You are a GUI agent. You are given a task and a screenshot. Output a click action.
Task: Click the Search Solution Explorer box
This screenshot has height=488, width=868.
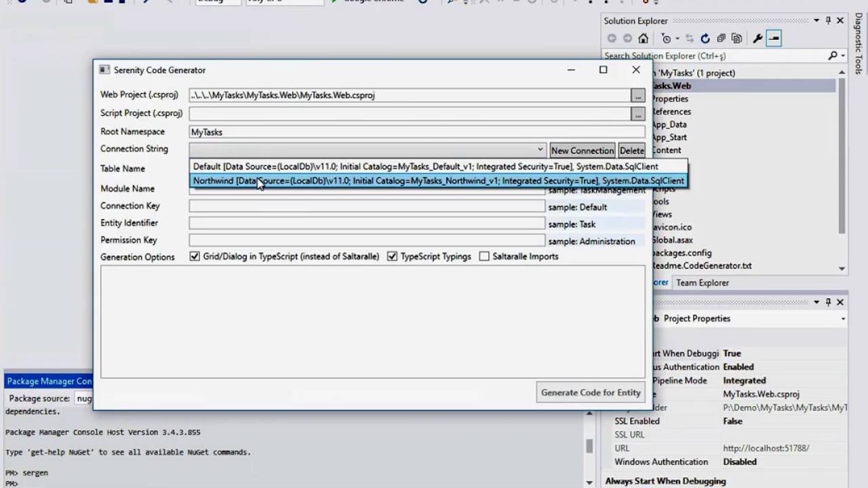coord(715,56)
